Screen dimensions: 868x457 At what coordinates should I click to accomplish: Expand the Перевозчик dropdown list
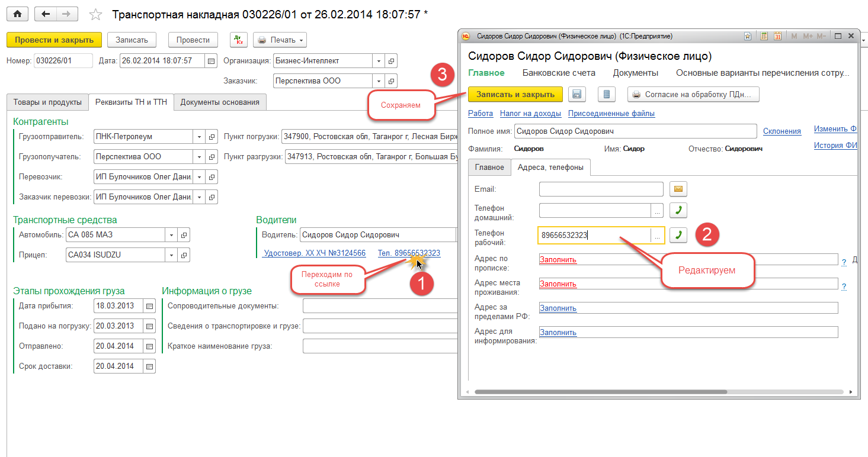tap(200, 177)
